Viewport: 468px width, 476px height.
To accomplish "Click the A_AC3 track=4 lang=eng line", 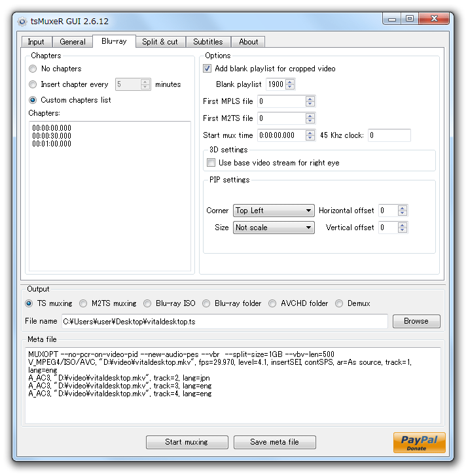I will coord(120,394).
